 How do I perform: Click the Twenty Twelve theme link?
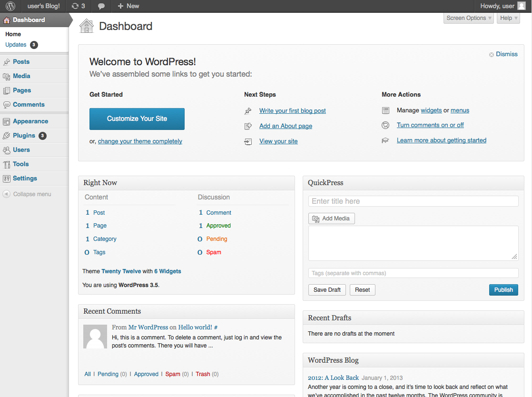(121, 271)
